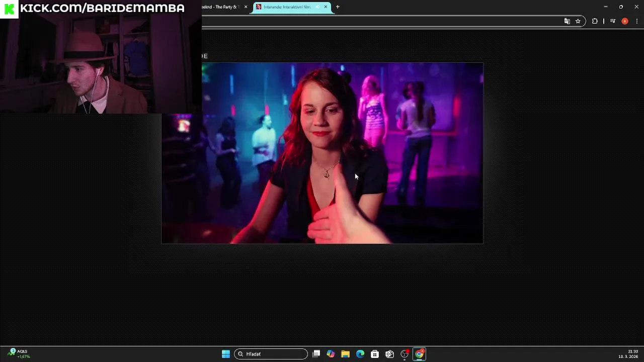Open Task View on the taskbar
Screen dimensions: 644x362
click(316, 354)
